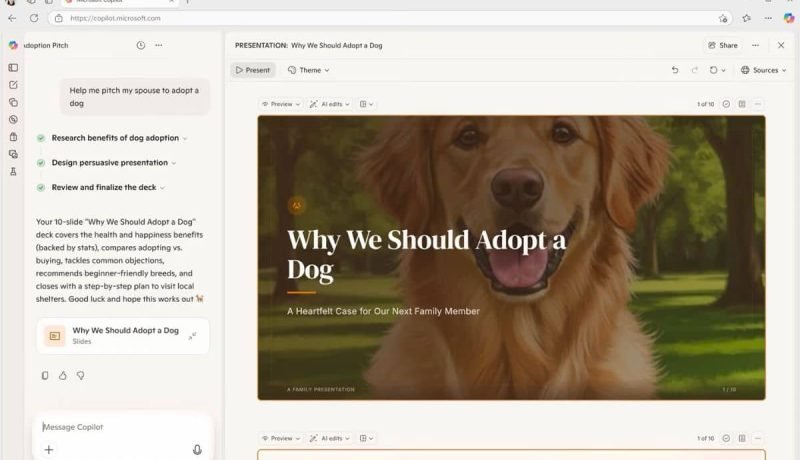Open the layout dropdown on first slide
The image size is (800, 460).
coord(366,104)
